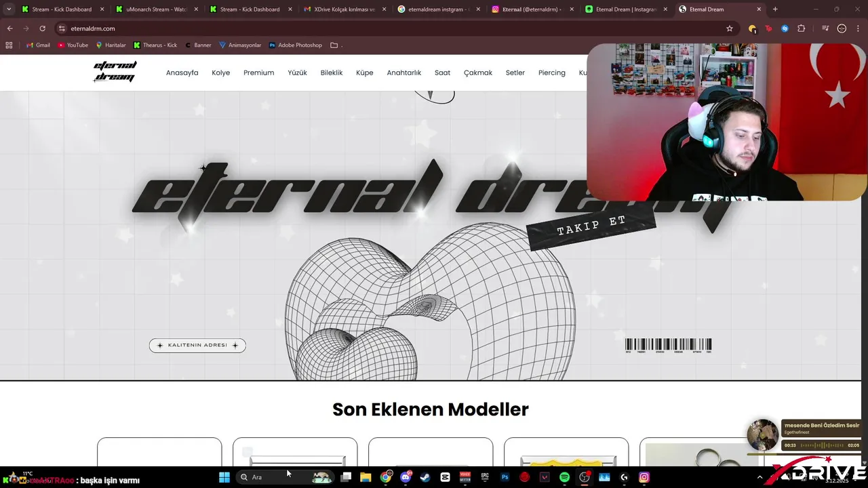Open File Explorer from taskbar

pos(366,477)
